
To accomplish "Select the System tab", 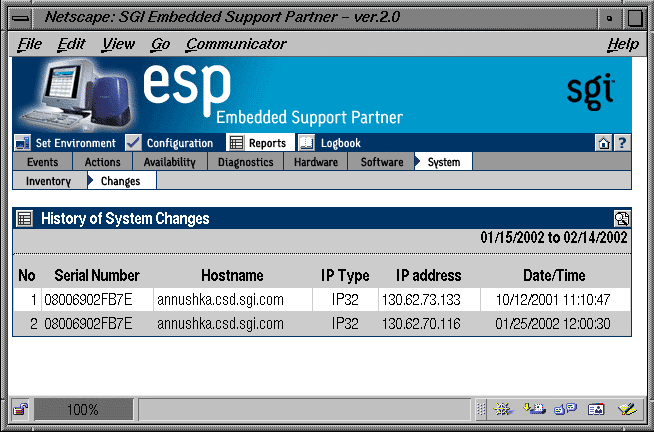I will tap(444, 162).
